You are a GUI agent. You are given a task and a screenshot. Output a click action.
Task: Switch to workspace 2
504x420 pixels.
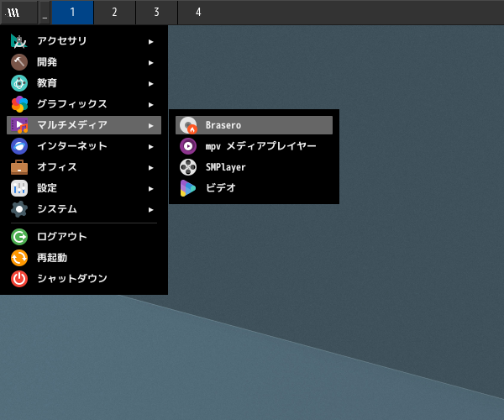coord(114,13)
